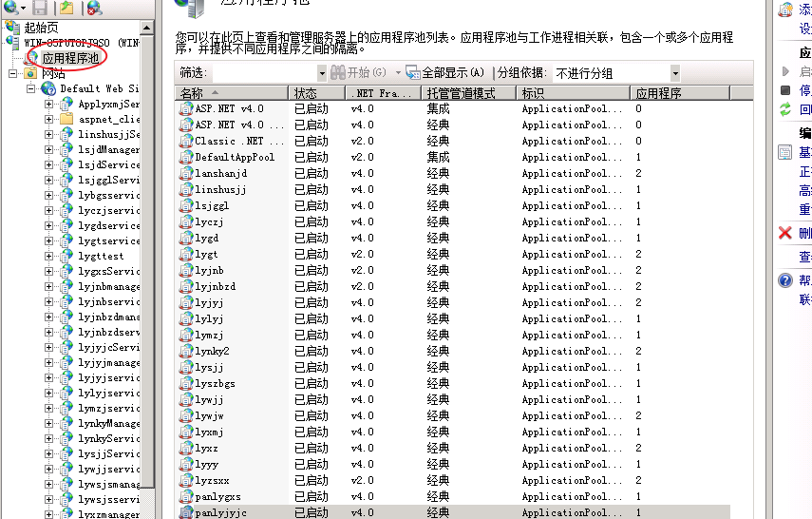Select the panlyjyjc application pool row
The width and height of the screenshot is (812, 519).
click(453, 512)
